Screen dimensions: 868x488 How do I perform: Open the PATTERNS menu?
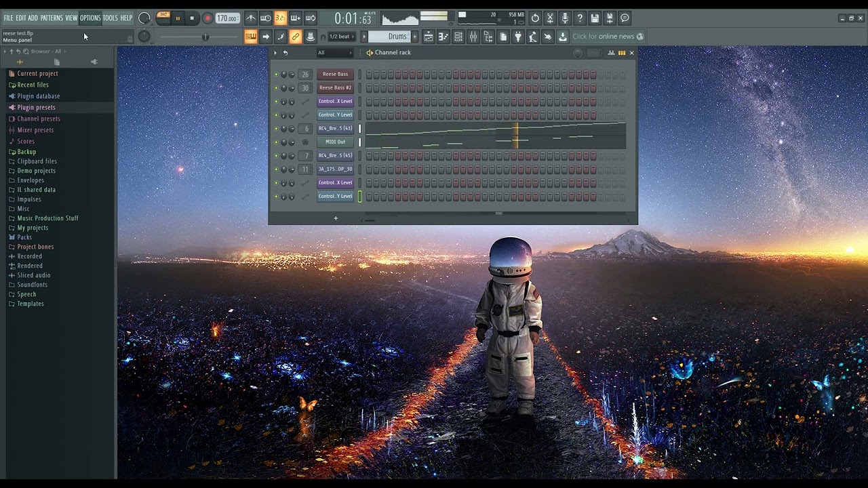tap(52, 18)
